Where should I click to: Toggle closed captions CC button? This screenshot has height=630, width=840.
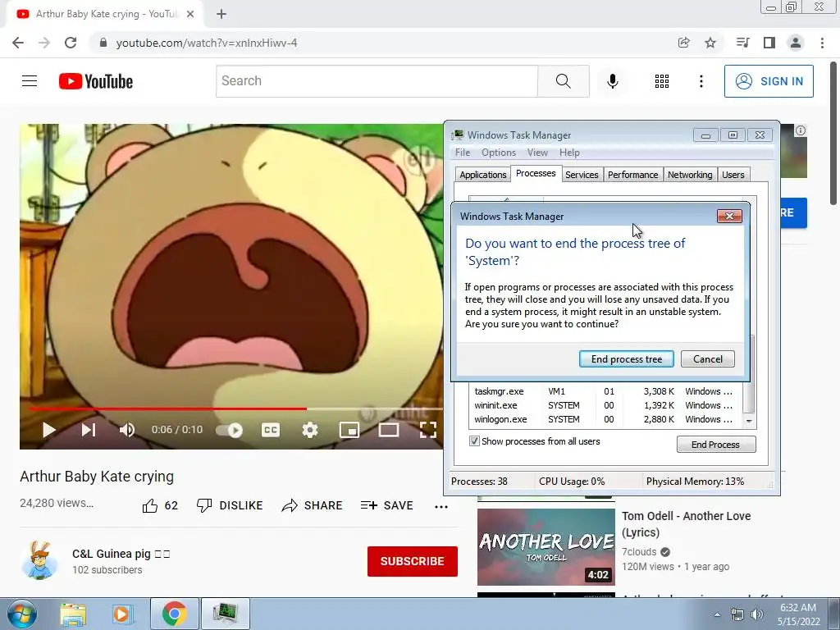[271, 430]
